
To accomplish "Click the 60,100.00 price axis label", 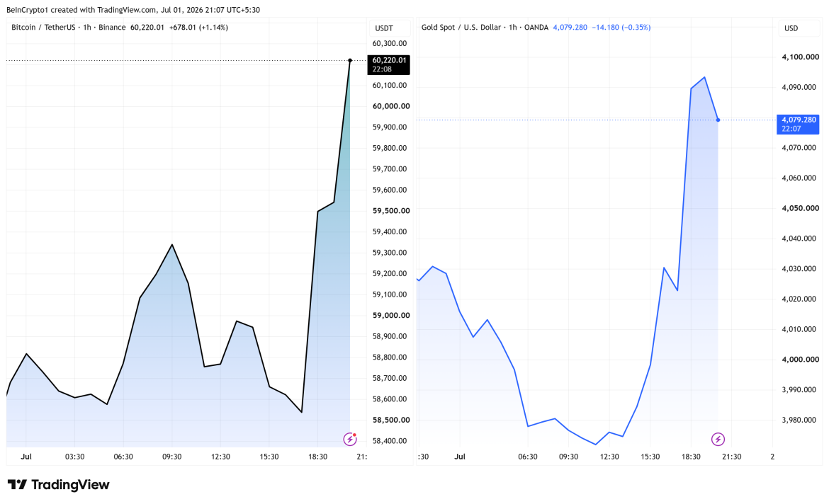I will coord(390,85).
